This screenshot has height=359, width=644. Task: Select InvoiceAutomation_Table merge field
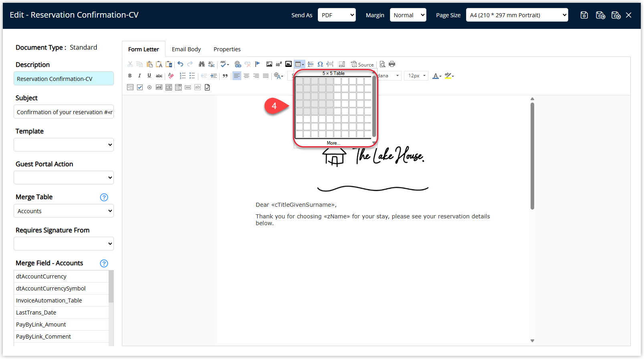coord(61,301)
